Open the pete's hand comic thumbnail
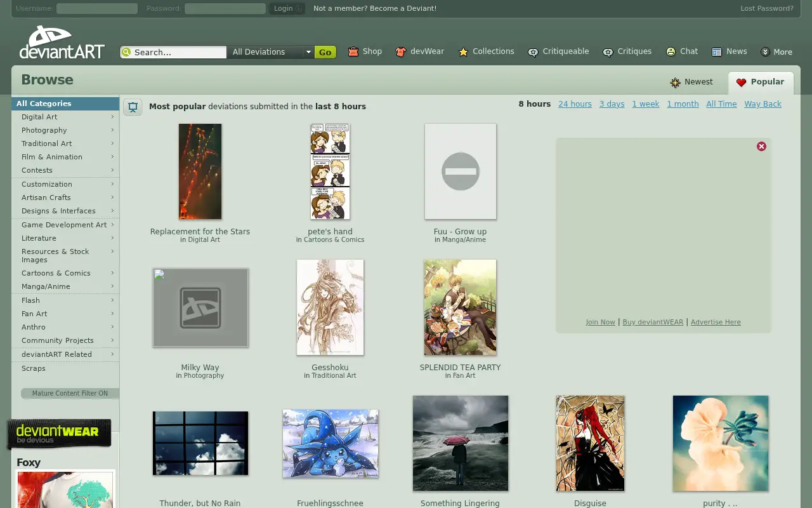The height and width of the screenshot is (508, 812). click(330, 171)
